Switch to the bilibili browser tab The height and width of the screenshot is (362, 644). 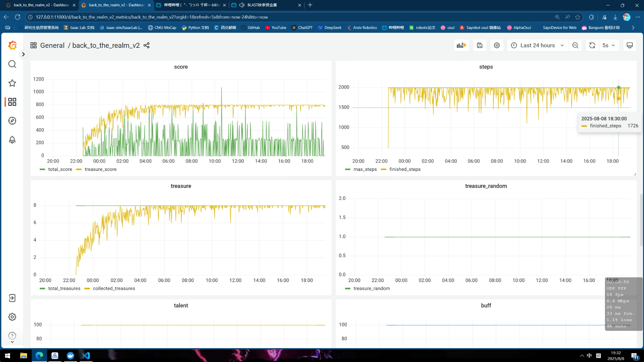[191, 5]
